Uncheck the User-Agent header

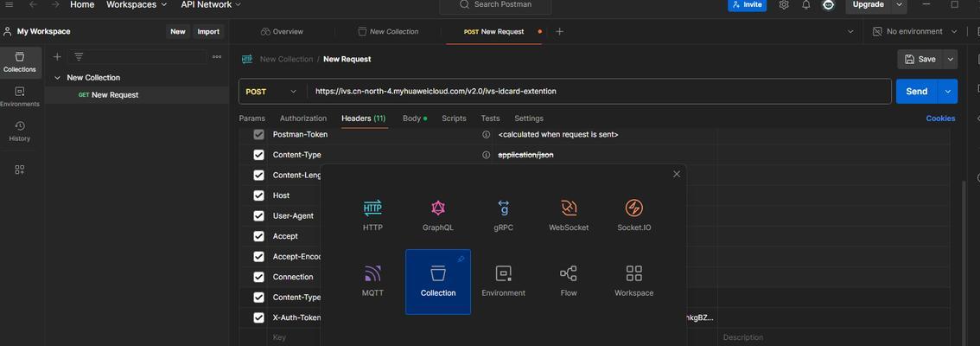tap(258, 216)
